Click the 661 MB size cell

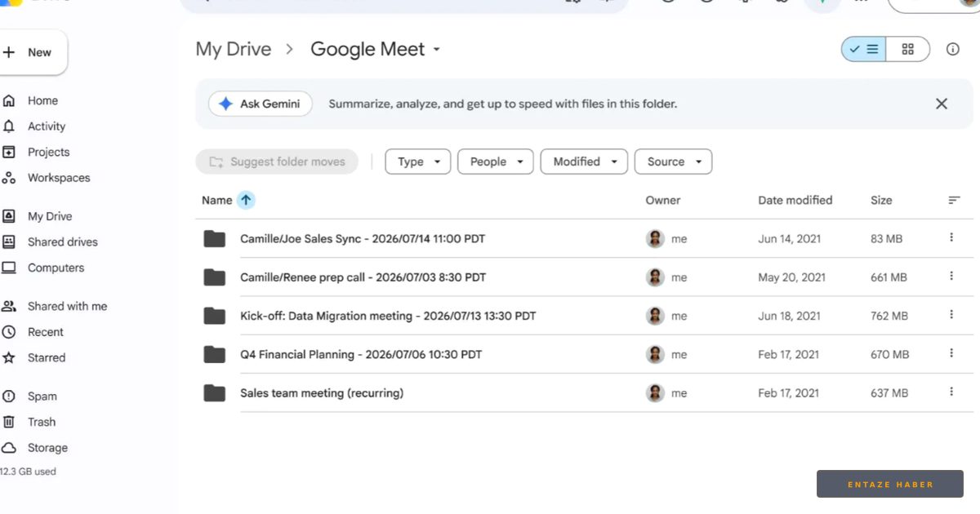(x=889, y=277)
